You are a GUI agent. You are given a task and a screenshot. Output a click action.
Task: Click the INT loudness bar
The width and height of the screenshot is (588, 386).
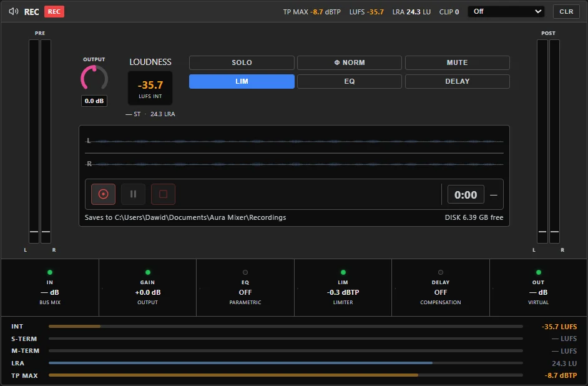click(x=286, y=327)
